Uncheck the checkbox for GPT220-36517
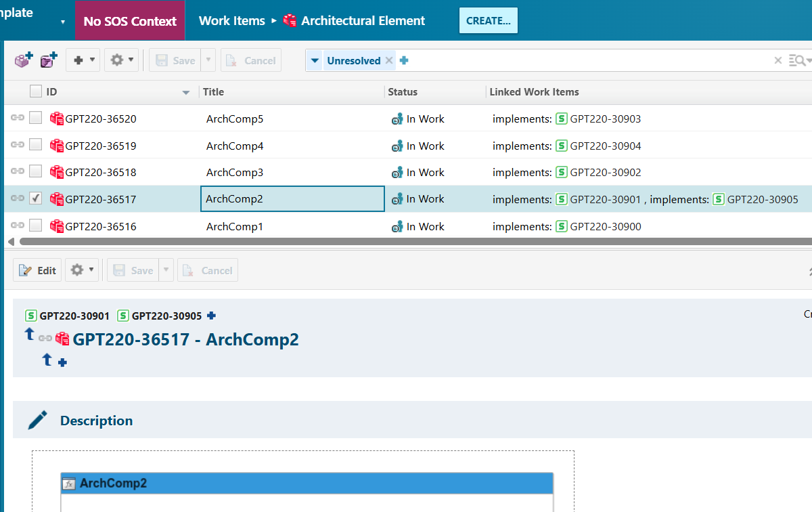 click(x=36, y=198)
